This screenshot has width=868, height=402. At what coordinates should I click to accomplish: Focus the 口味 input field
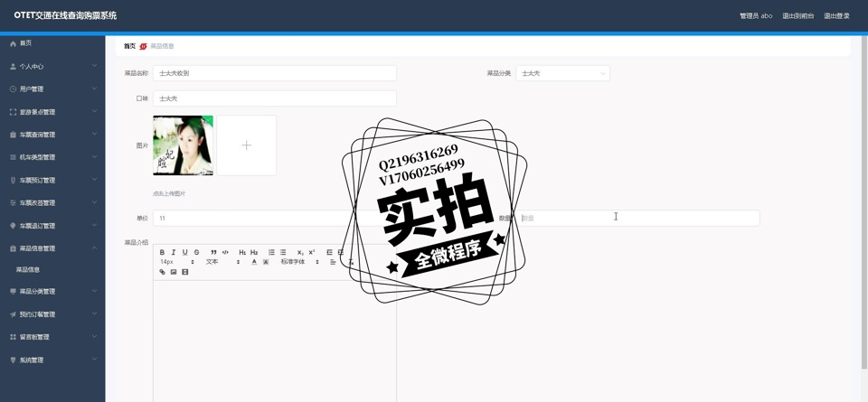tap(275, 98)
